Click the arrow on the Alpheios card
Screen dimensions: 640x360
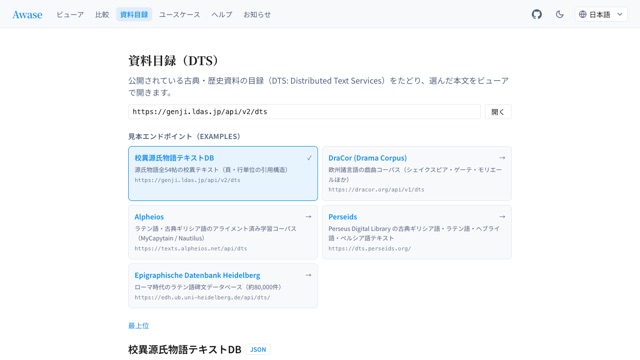tap(308, 217)
